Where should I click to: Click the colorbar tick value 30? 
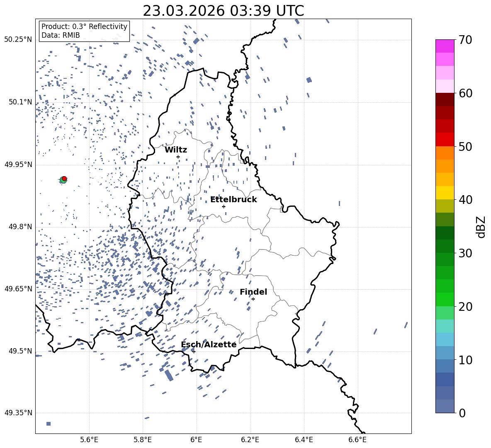point(465,253)
